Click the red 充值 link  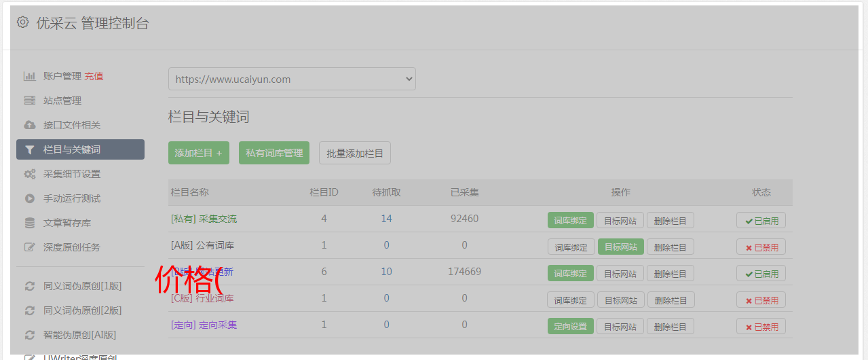(x=94, y=76)
